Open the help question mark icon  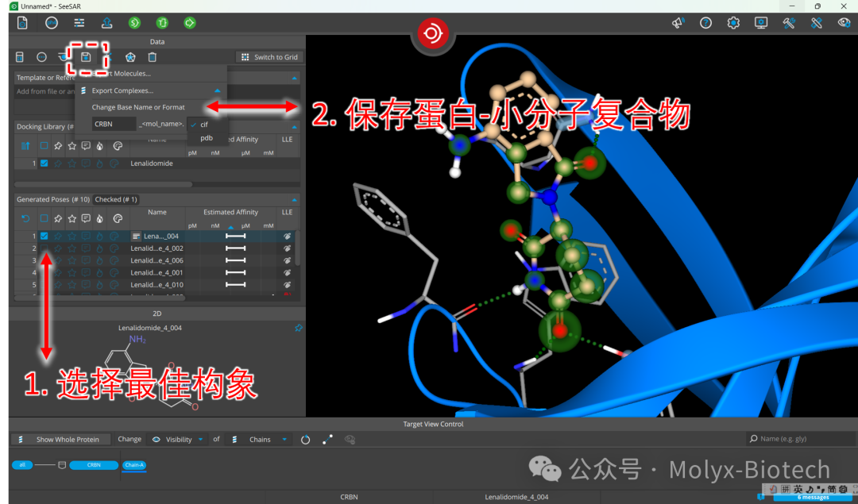click(x=706, y=23)
